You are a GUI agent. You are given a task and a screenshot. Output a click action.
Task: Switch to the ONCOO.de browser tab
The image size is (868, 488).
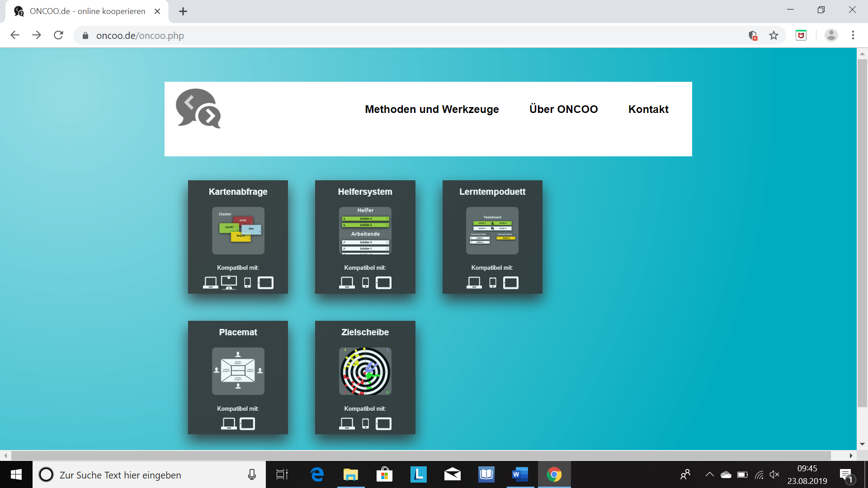pyautogui.click(x=86, y=11)
